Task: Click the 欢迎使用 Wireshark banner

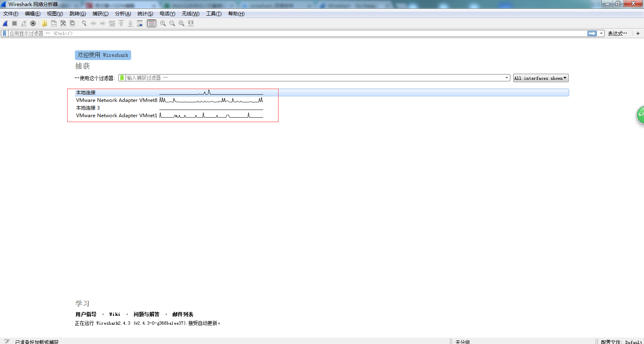Action: 103,55
